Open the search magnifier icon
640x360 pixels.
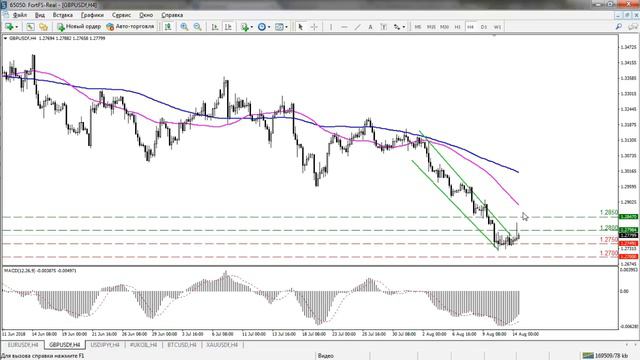619,27
